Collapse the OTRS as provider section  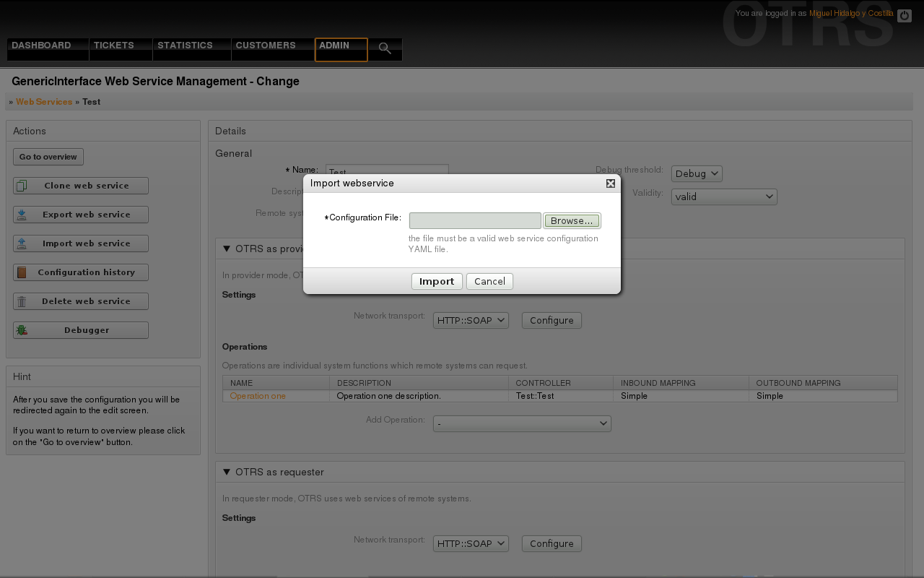click(x=227, y=249)
